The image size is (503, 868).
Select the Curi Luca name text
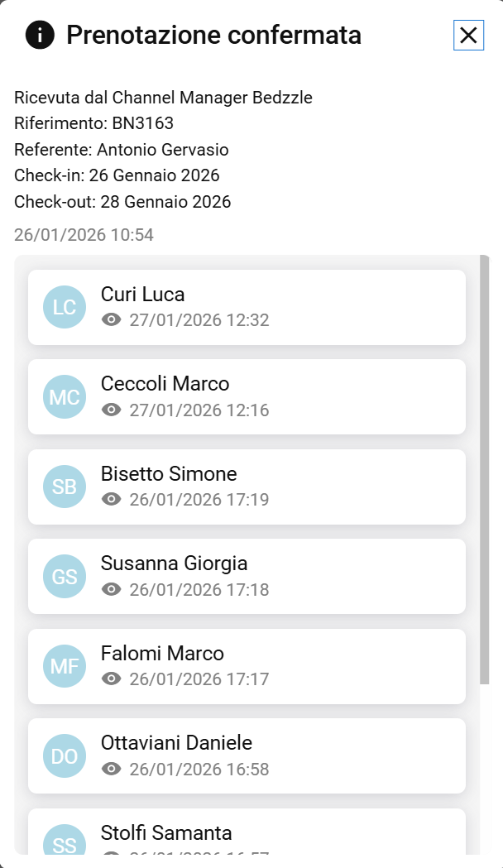pyautogui.click(x=142, y=295)
